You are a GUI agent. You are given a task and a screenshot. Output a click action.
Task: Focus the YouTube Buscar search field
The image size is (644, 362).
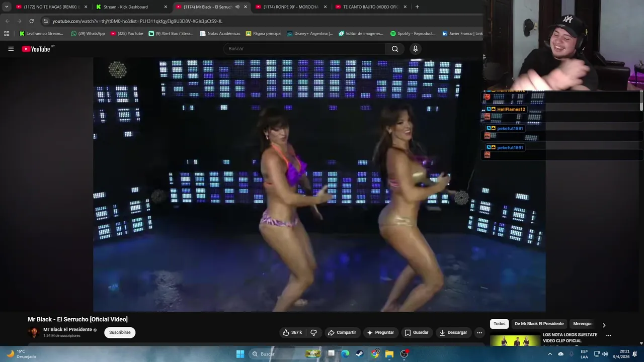point(305,49)
